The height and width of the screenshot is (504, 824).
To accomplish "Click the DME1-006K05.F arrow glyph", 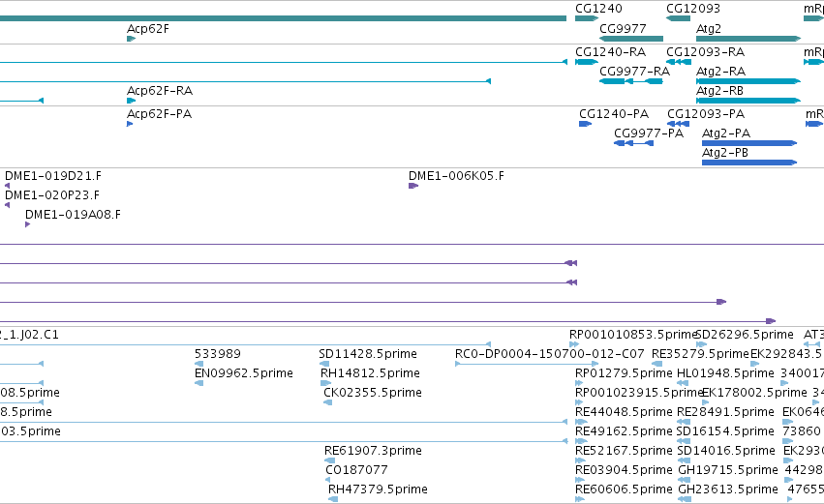I will pos(413,186).
